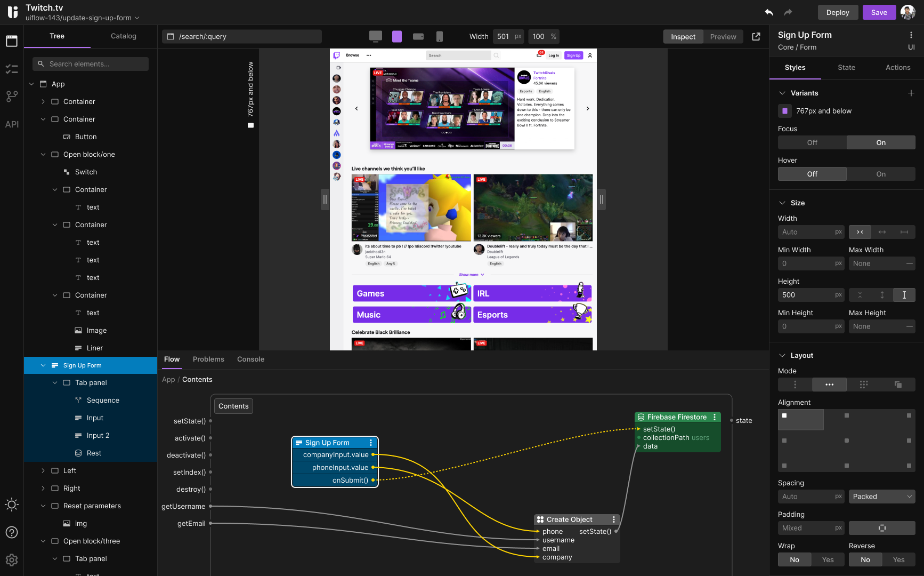
Task: Set Reverse to Yes
Action: 899,559
